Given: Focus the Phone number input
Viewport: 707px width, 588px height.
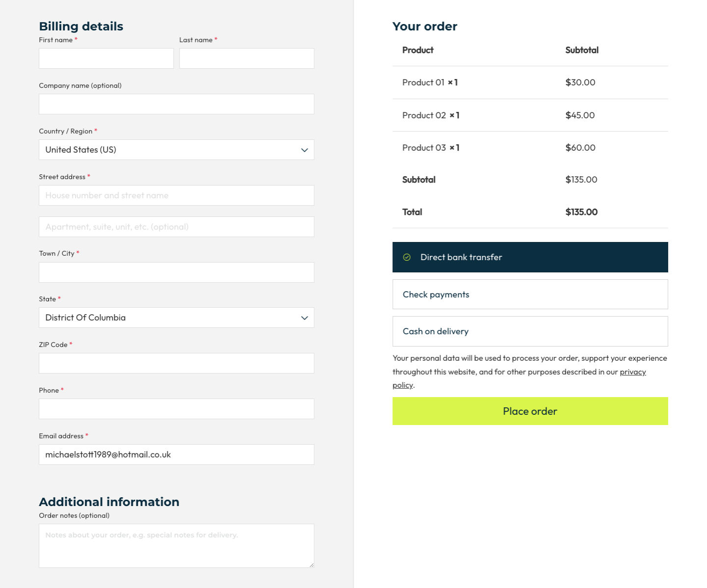Looking at the screenshot, I should 176,409.
